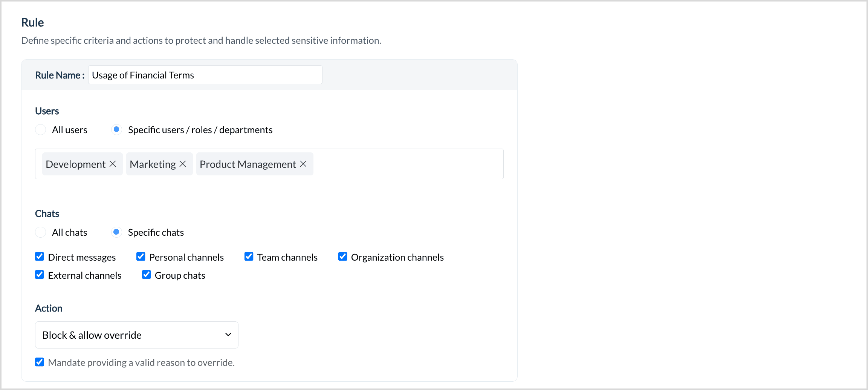
Task: Click the Development tag label
Action: pyautogui.click(x=75, y=164)
